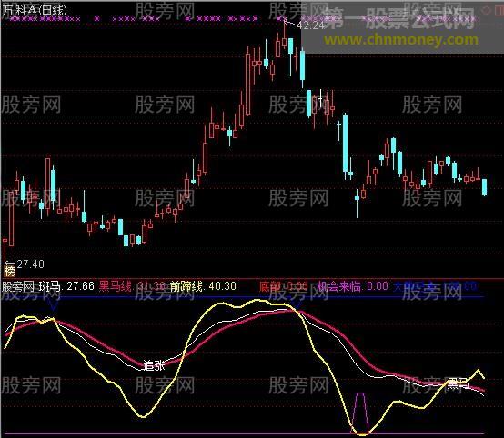
Task: Click the 万科A(日线) chart title
Action: [x=35, y=10]
